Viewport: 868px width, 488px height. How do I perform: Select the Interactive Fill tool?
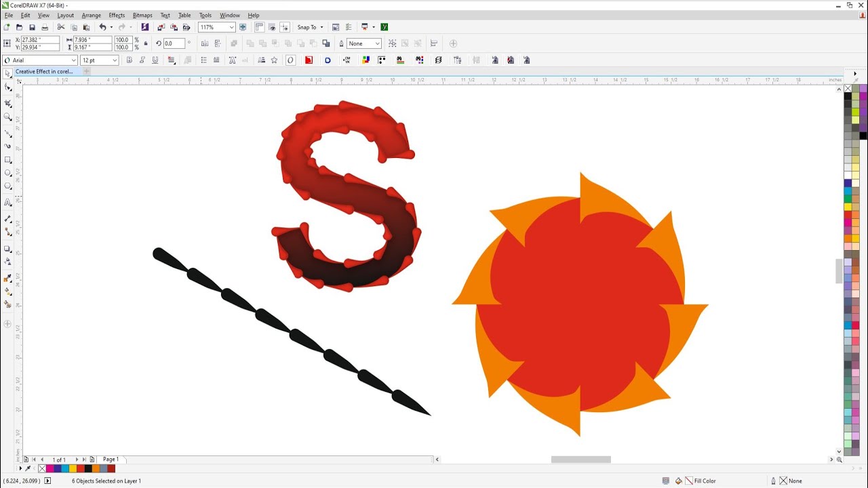point(8,291)
